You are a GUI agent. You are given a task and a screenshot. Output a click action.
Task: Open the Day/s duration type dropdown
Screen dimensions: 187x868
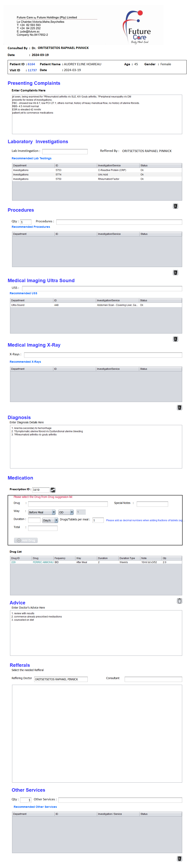[x=56, y=520]
